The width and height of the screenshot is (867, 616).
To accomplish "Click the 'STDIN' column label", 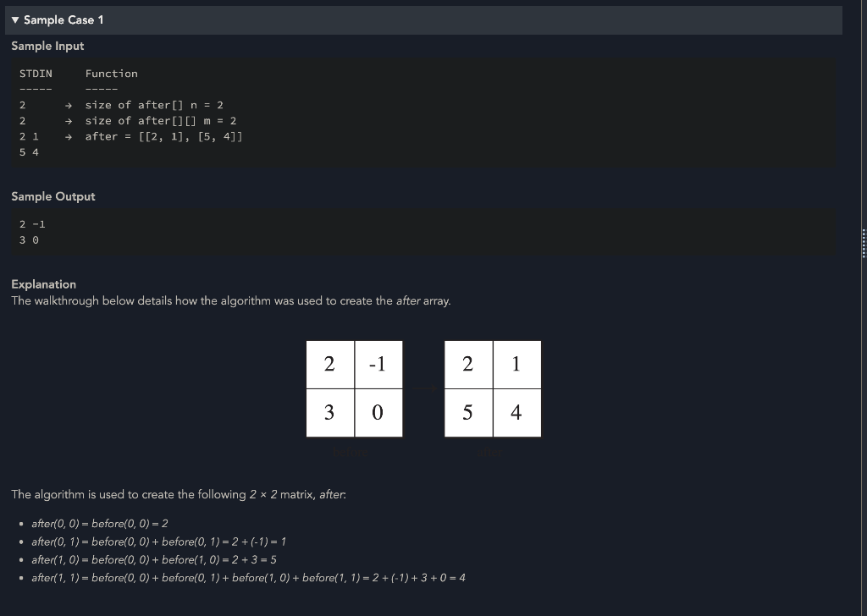I will 36,74.
